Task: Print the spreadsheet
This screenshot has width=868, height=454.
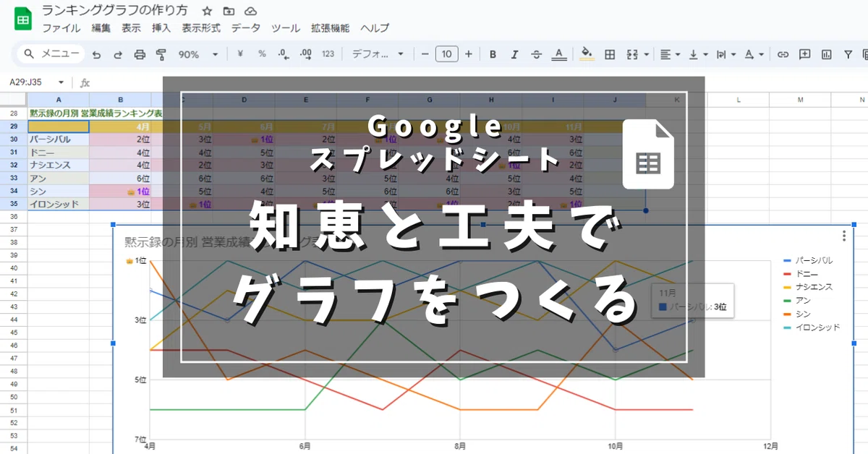Action: (140, 54)
